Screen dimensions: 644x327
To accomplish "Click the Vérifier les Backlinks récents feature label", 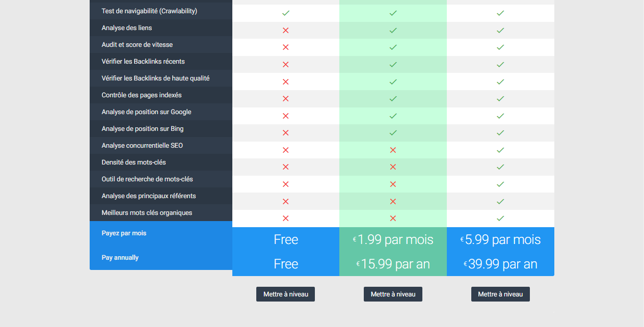I will coord(143,62).
